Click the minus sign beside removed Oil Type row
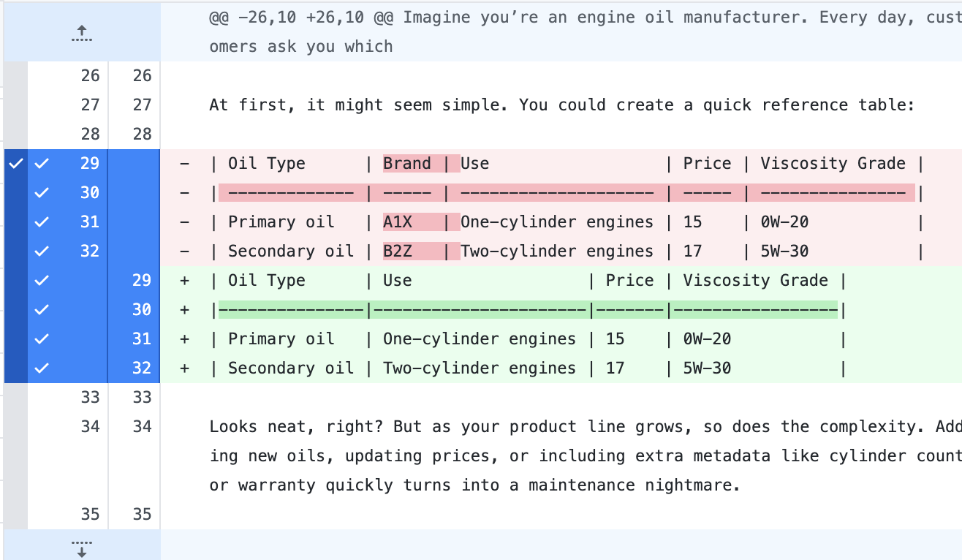The height and width of the screenshot is (560, 962). coord(184,164)
